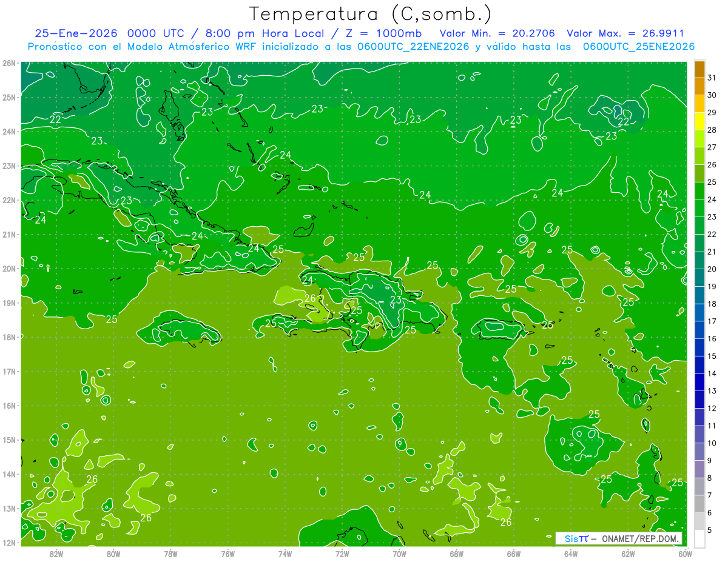Click the '22N' latitude axis label
The height and width of the screenshot is (562, 728).
(8, 200)
